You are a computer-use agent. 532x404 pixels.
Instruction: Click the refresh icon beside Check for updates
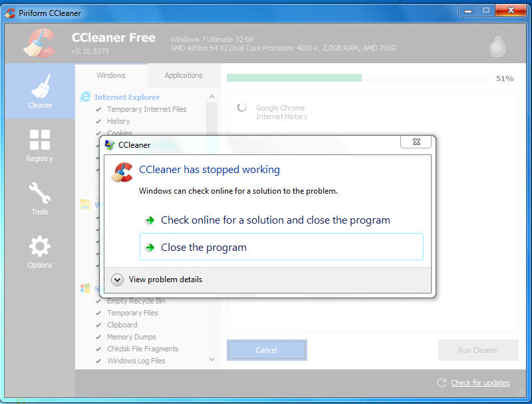coord(442,383)
